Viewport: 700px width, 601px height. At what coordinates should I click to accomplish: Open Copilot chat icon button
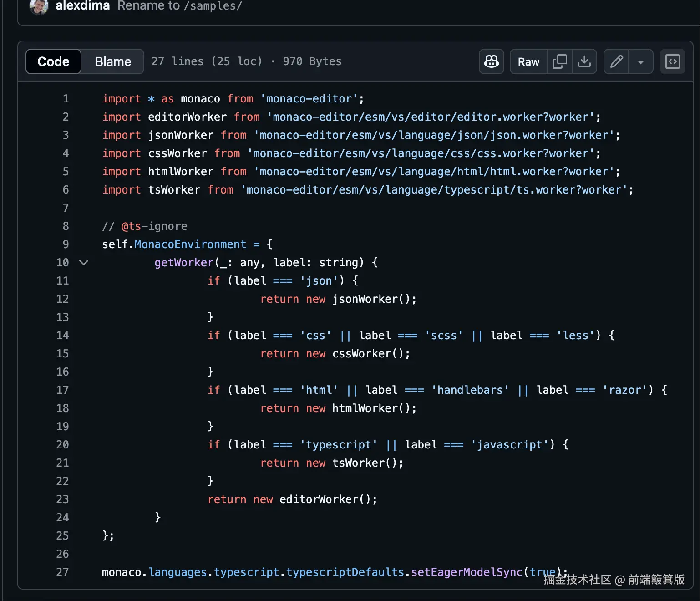(491, 61)
